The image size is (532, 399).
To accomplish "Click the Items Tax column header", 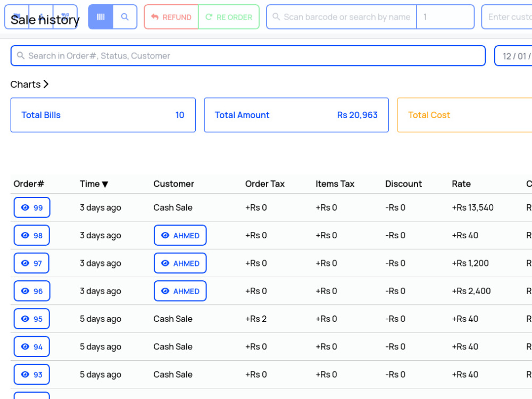I will tap(335, 184).
